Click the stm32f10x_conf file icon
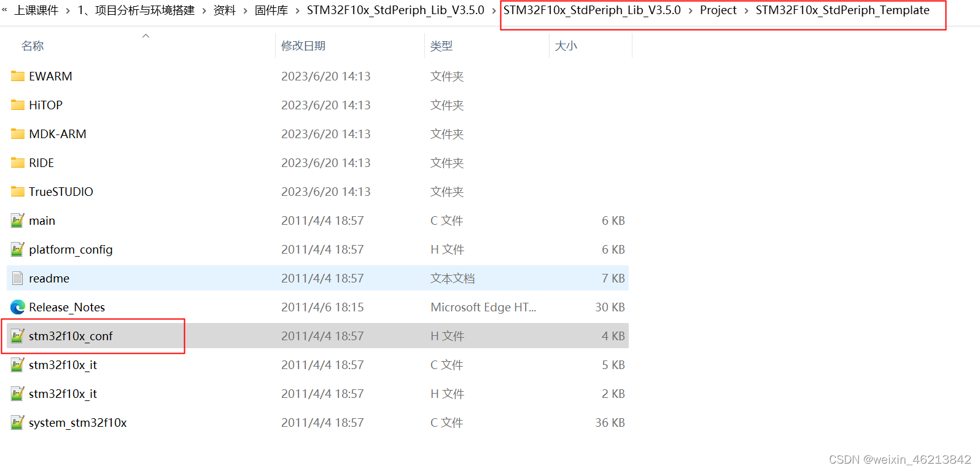The height and width of the screenshot is (471, 980). pyautogui.click(x=18, y=336)
